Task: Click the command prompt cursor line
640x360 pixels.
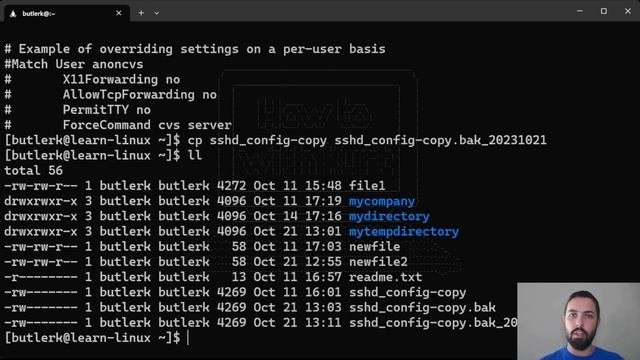Action: pos(97,338)
